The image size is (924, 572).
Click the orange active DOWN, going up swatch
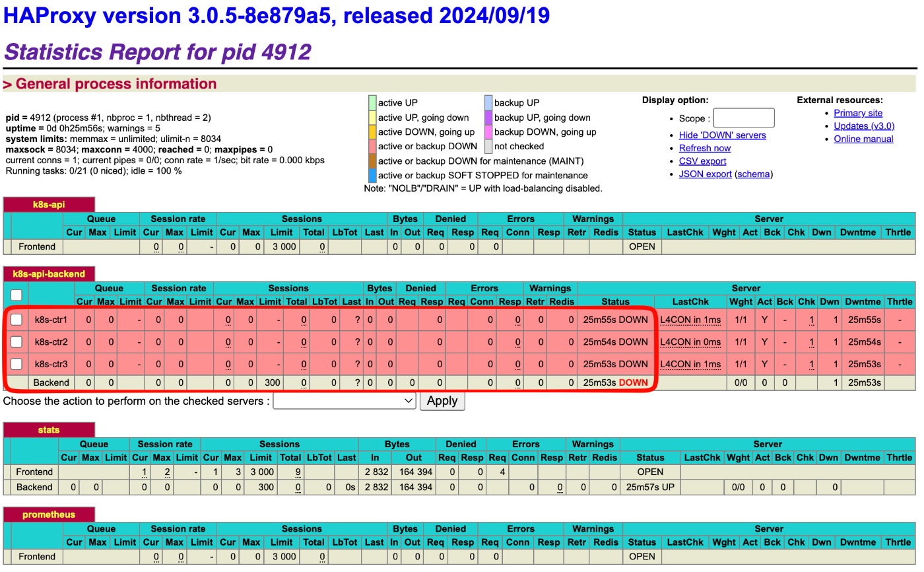click(372, 131)
